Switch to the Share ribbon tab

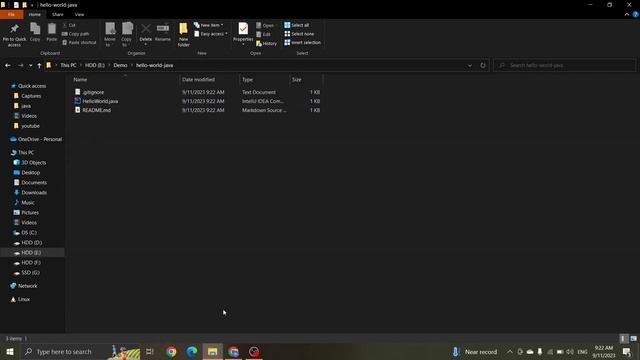58,14
